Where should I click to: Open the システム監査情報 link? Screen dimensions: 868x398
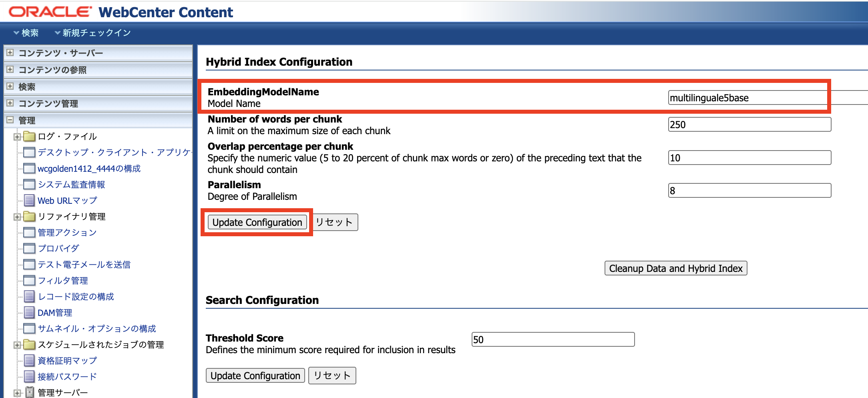coord(71,185)
